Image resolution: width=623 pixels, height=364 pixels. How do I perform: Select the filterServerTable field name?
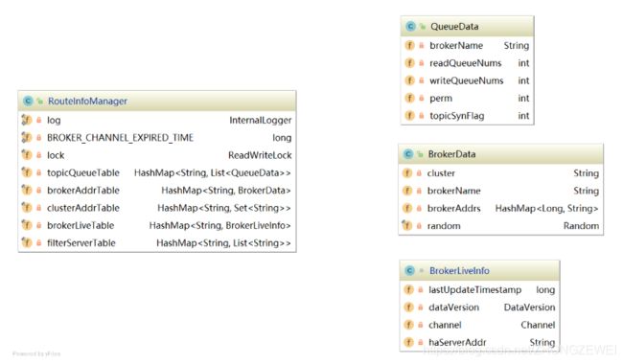[x=81, y=242]
